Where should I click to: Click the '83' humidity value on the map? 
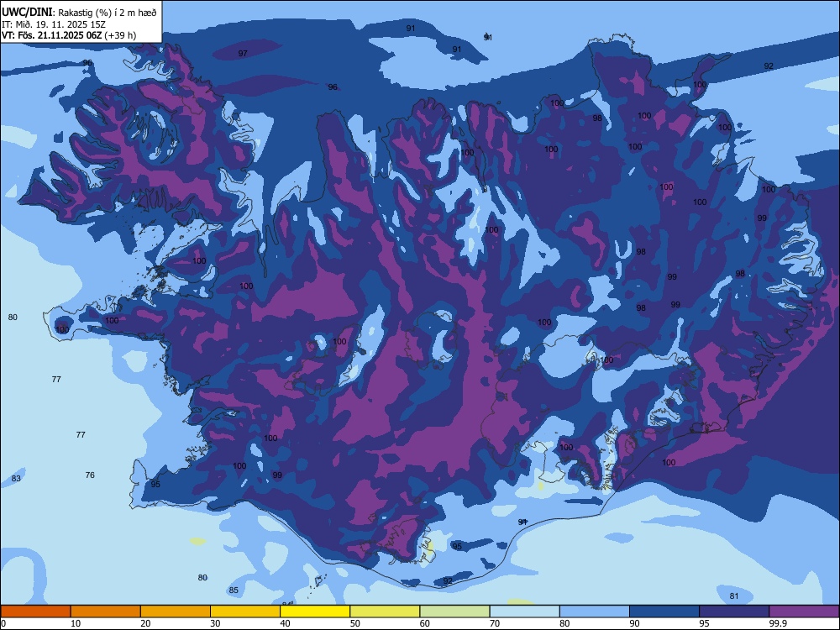16,479
